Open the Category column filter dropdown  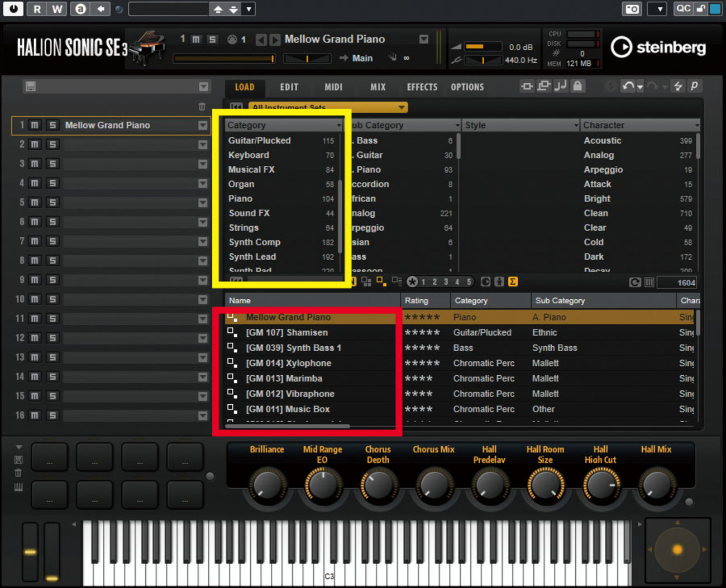pos(339,126)
